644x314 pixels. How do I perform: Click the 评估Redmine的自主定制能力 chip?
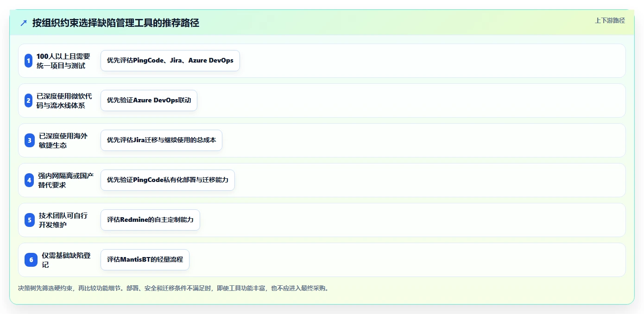150,220
